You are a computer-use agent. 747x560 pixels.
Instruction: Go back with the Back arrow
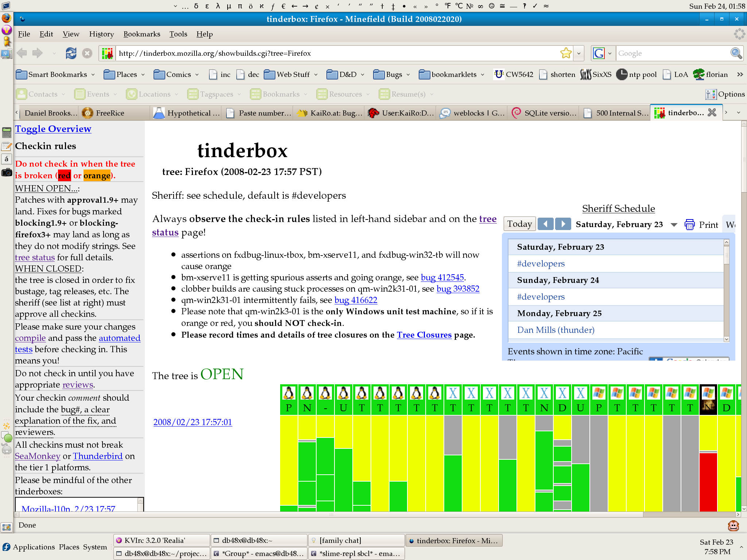pos(22,53)
